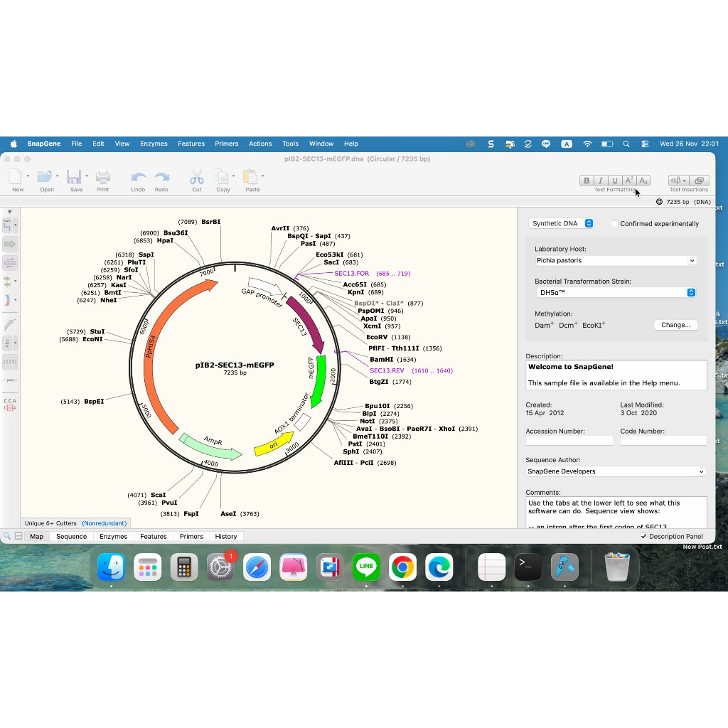Click the translations CCA sidebar icon
This screenshot has width=728, height=728.
click(x=10, y=405)
